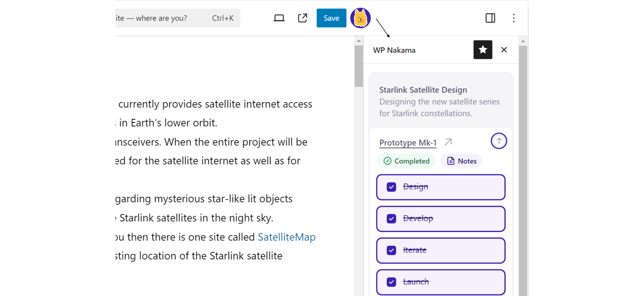Viewport: 644px width, 296px height.
Task: Open the SatelliteMap hyperlink
Action: coord(286,237)
